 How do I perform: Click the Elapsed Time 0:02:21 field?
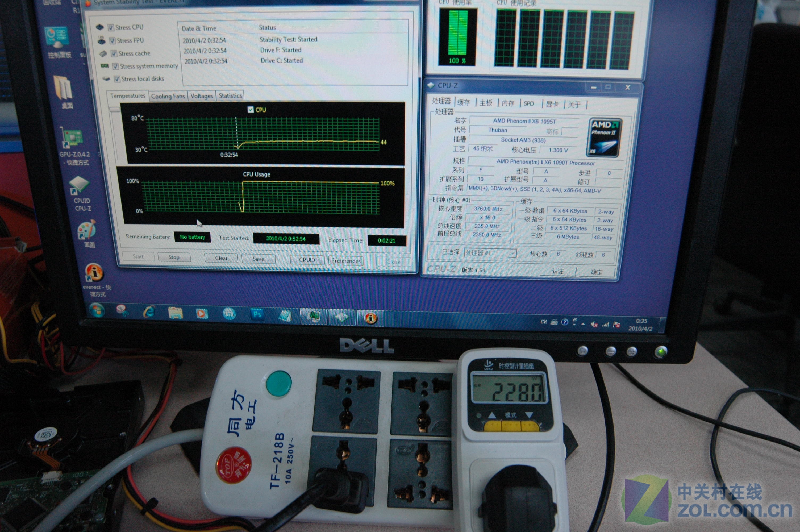387,241
